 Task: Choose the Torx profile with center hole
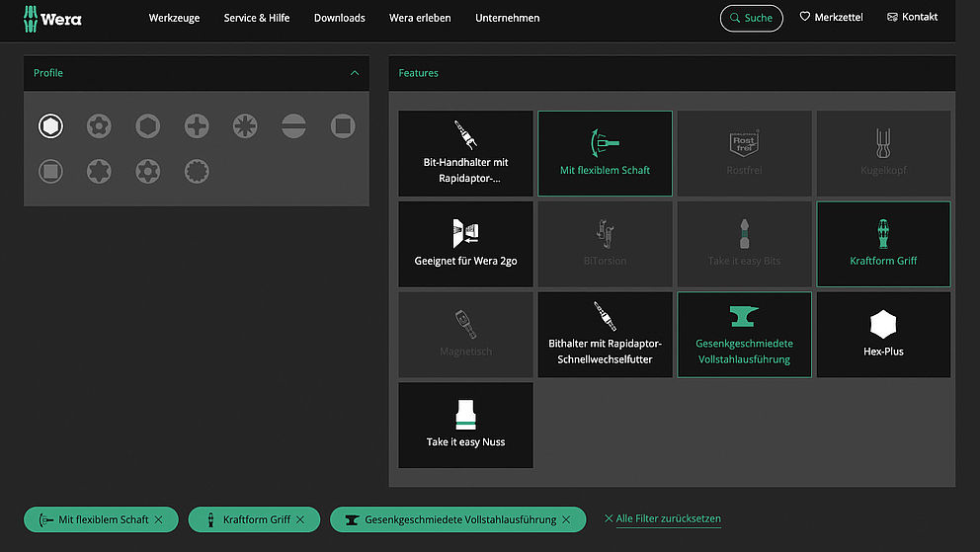coord(148,171)
